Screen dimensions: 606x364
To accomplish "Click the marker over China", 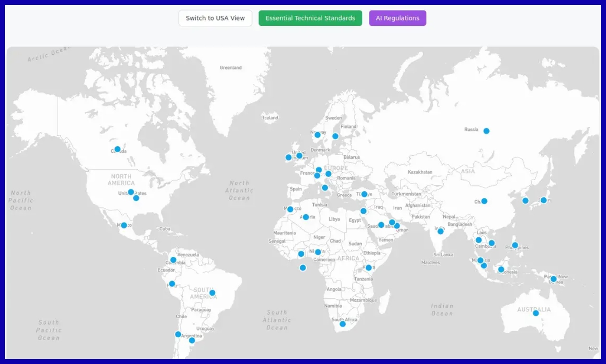I will pos(484,201).
